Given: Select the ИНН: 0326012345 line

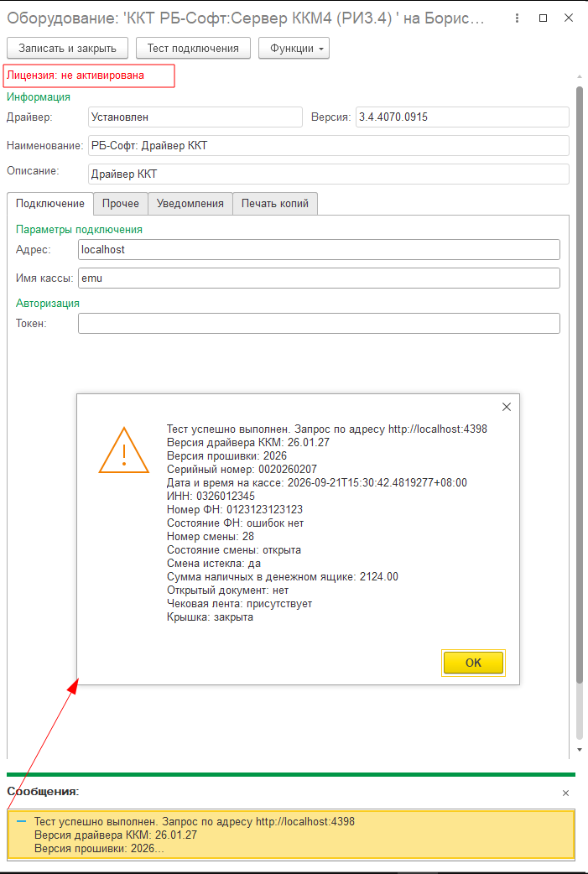Looking at the screenshot, I should (211, 496).
